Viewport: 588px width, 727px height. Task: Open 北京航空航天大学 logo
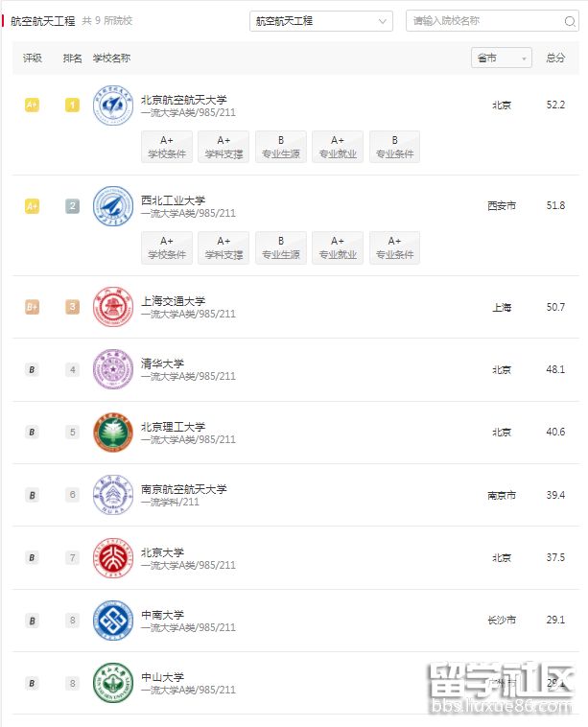(112, 106)
